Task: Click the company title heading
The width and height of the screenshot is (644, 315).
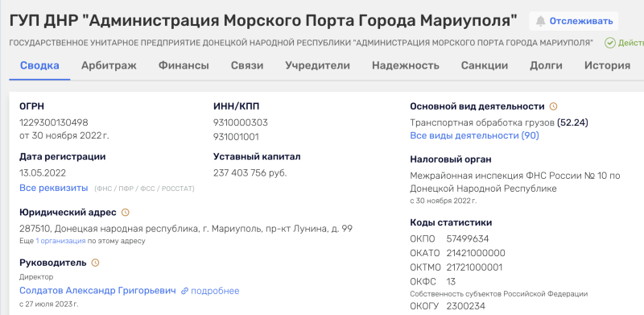Action: (x=263, y=20)
